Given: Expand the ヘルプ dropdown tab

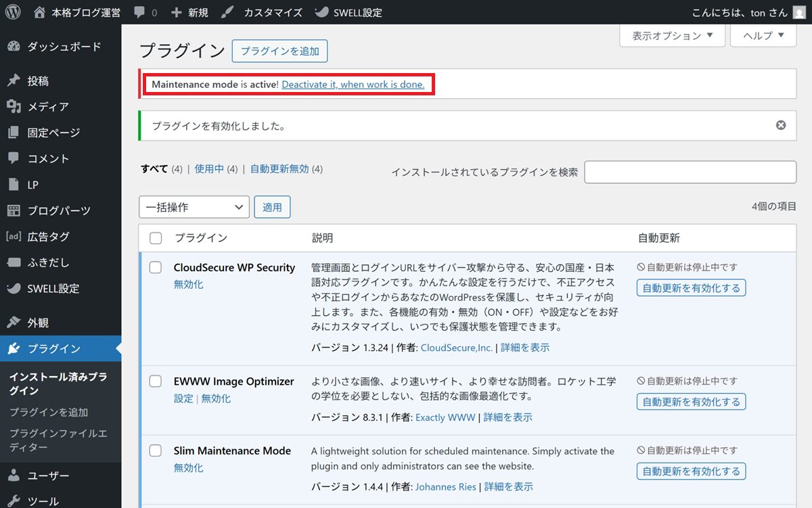Looking at the screenshot, I should pyautogui.click(x=763, y=35).
